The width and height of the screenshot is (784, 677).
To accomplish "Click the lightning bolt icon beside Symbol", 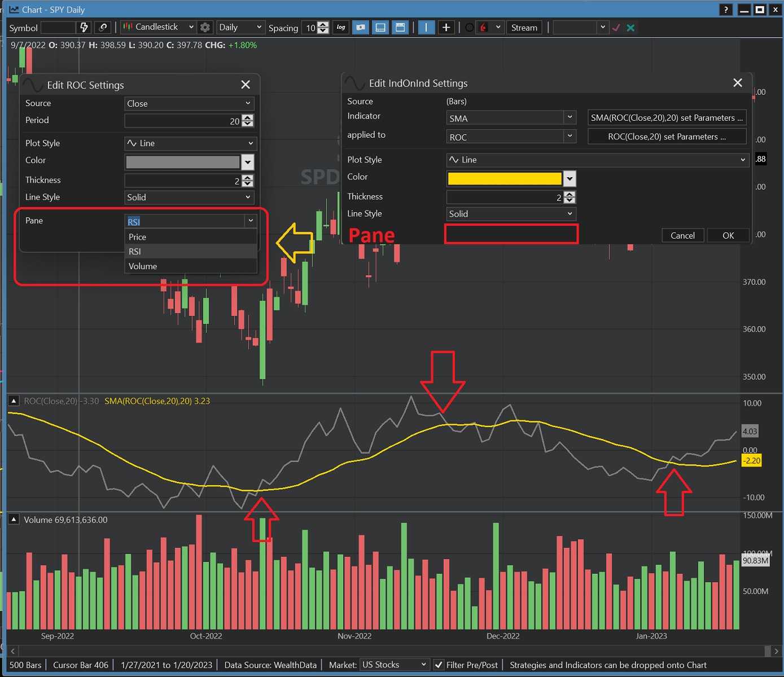I will tap(84, 27).
